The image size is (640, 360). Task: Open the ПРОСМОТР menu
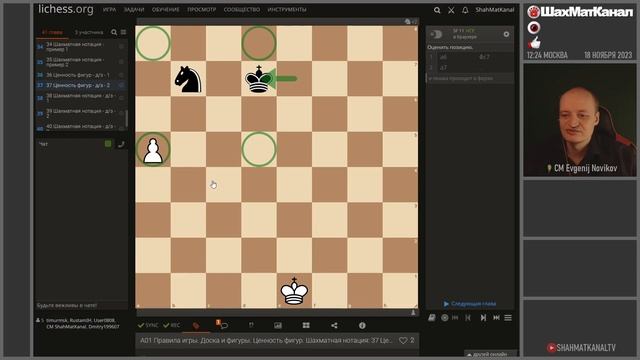202,9
